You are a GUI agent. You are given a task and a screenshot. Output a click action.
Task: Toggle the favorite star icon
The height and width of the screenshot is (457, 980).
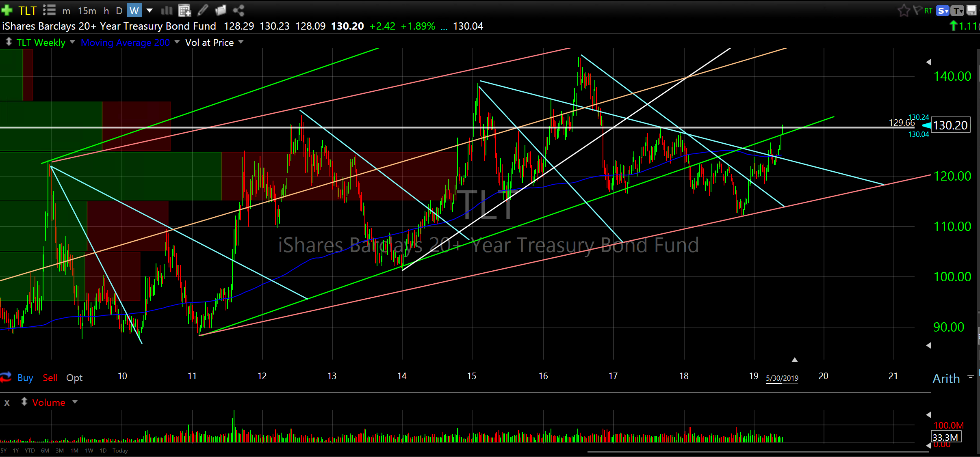tap(903, 11)
